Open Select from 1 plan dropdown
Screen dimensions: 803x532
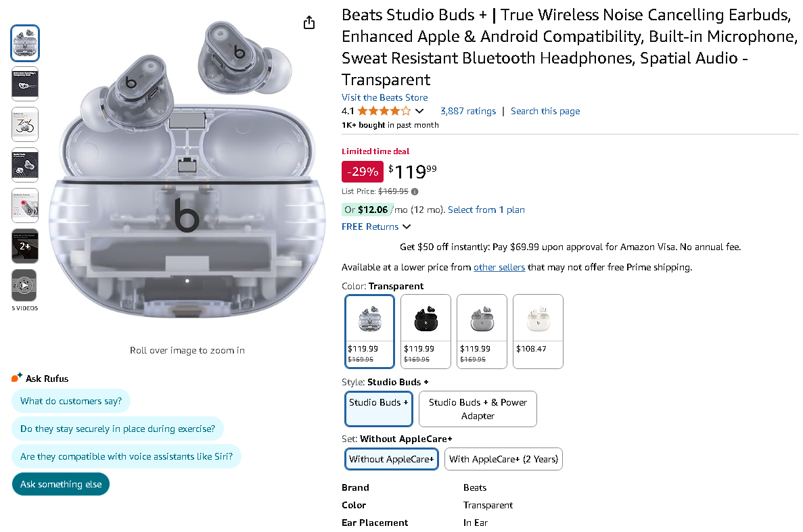pos(486,210)
